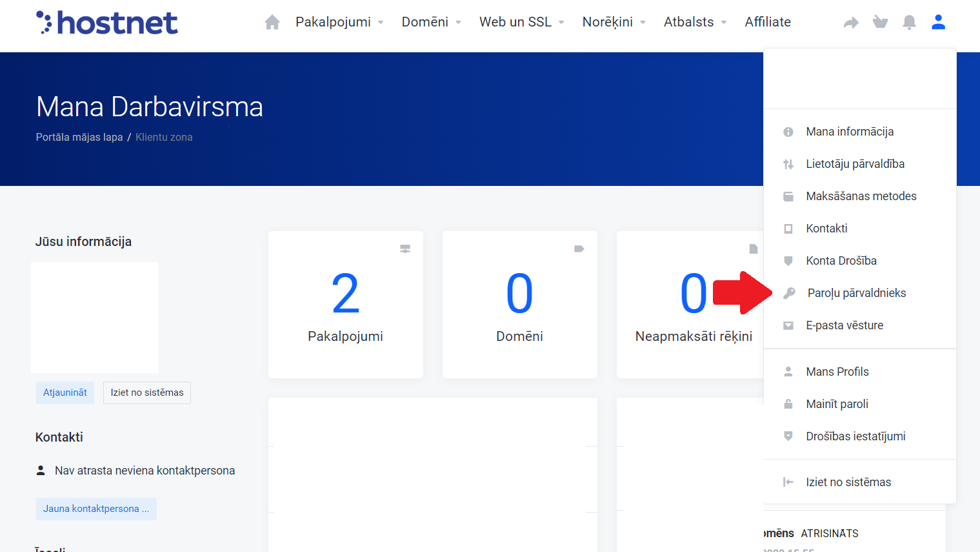Expand the Pakalpojumi dropdown menu
Image resolution: width=980 pixels, height=552 pixels.
[x=339, y=22]
